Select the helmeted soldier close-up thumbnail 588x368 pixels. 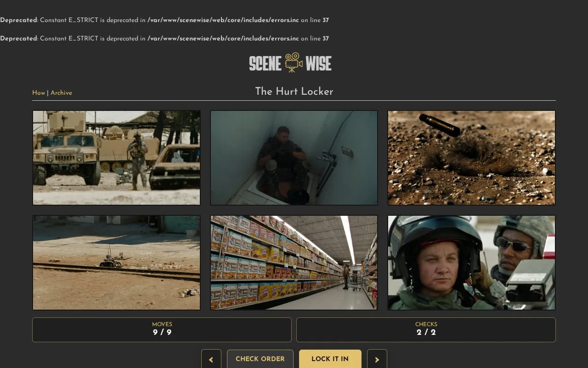click(x=471, y=263)
